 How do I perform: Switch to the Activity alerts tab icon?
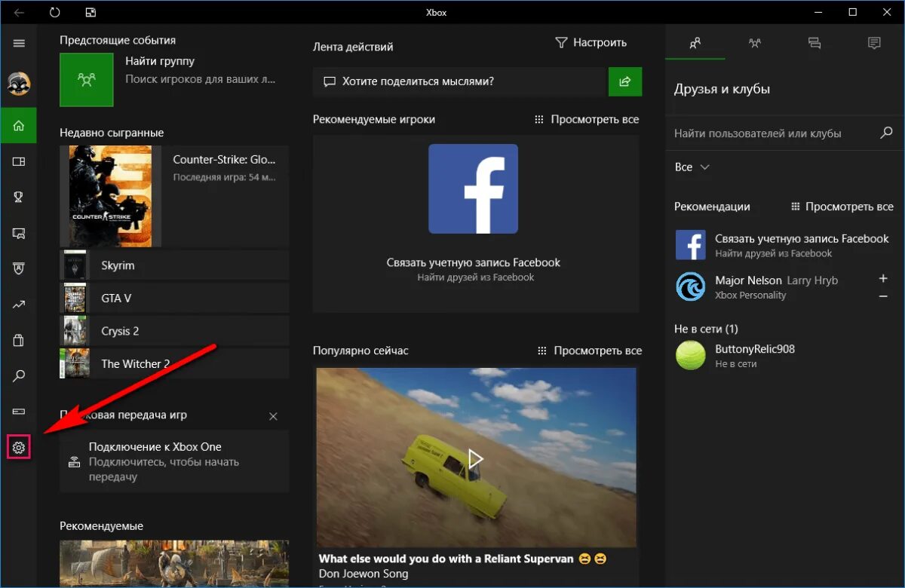874,43
